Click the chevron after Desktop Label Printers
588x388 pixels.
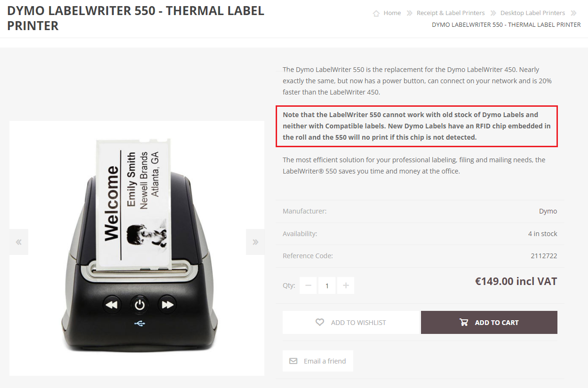tap(573, 13)
